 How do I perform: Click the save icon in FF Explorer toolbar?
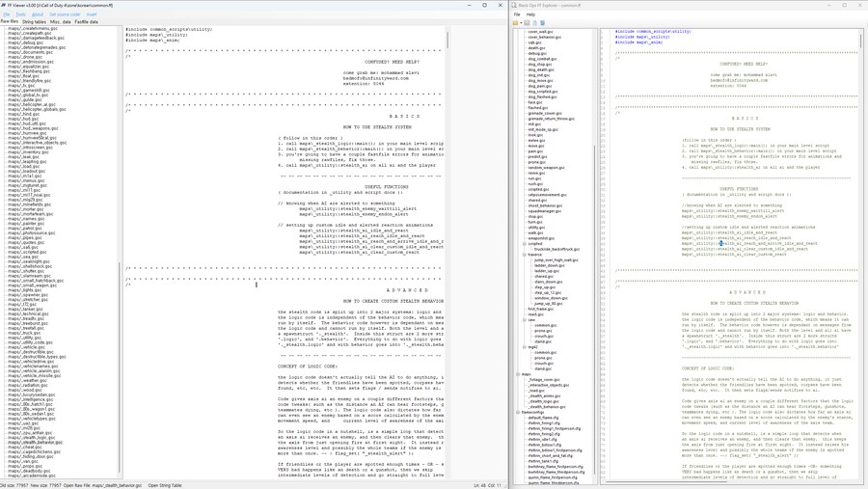(528, 23)
